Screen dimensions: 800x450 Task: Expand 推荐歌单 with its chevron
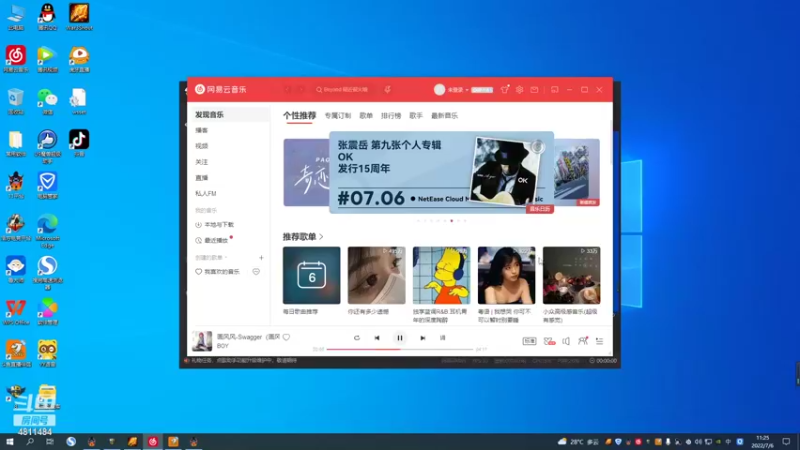coord(321,237)
